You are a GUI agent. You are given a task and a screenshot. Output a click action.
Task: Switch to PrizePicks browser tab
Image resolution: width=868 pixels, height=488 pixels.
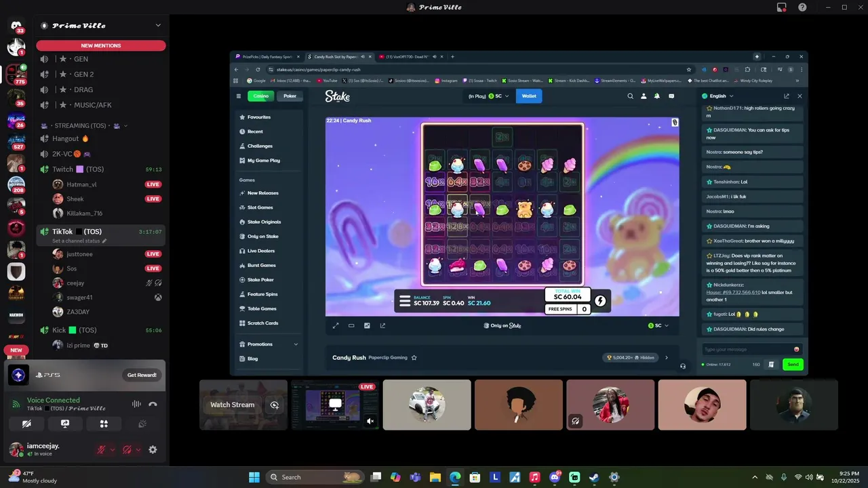[267, 57]
